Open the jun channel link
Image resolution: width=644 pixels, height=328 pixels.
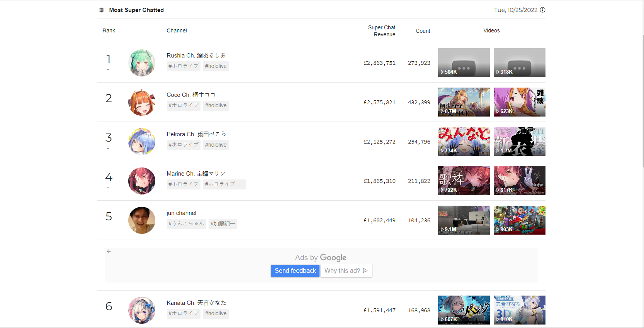182,213
